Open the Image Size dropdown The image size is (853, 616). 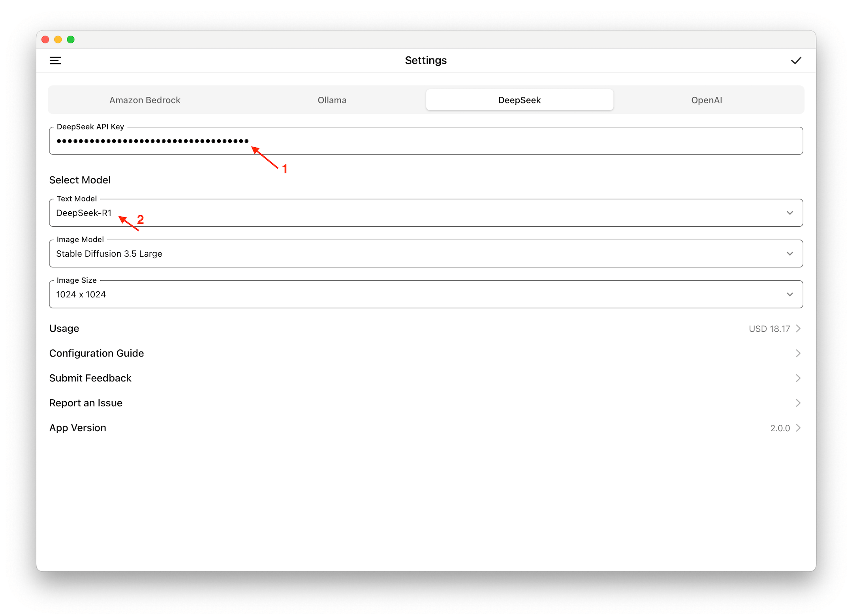point(426,294)
